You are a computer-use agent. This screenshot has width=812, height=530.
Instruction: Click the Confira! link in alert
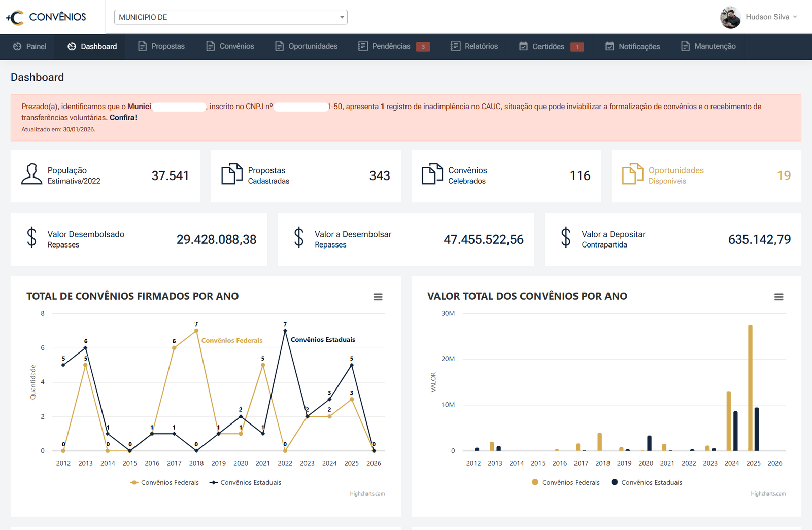(123, 117)
